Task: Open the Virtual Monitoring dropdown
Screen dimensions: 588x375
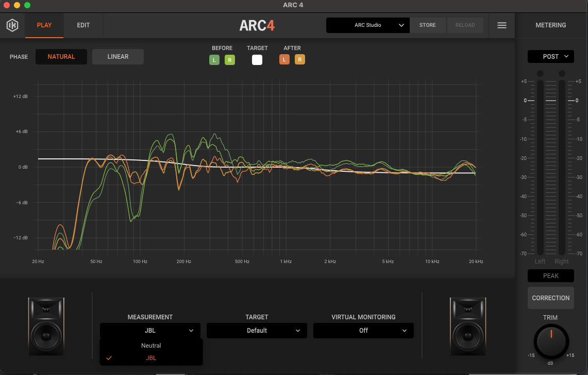Action: pyautogui.click(x=363, y=331)
